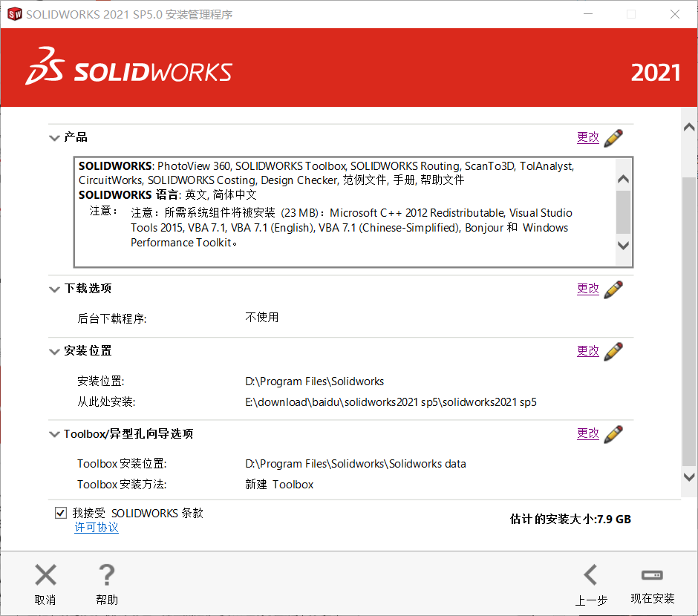Image resolution: width=698 pixels, height=616 pixels.
Task: Open help via the 帮助 question mark icon
Action: pyautogui.click(x=106, y=574)
